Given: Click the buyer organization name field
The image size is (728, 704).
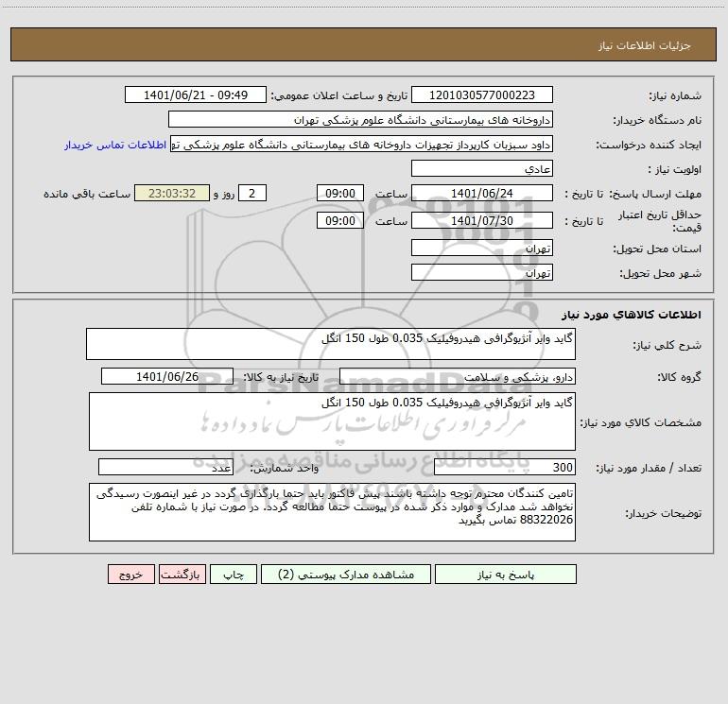Looking at the screenshot, I should pyautogui.click(x=360, y=120).
